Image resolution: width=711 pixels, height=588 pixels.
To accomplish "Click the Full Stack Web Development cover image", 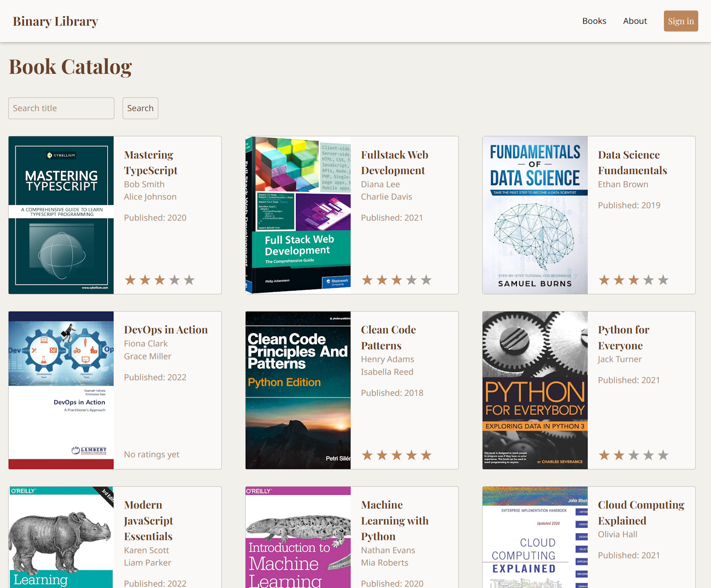I will coord(297,215).
